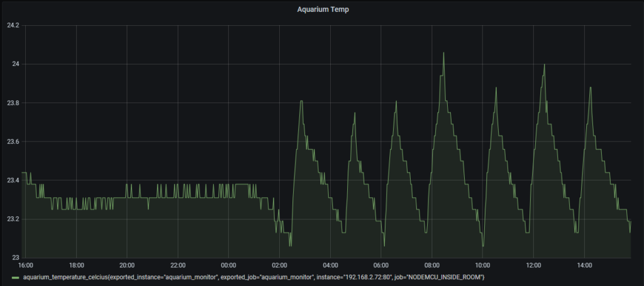Click the 24.2 value on temperature axis
The image size is (644, 286).
click(13, 25)
